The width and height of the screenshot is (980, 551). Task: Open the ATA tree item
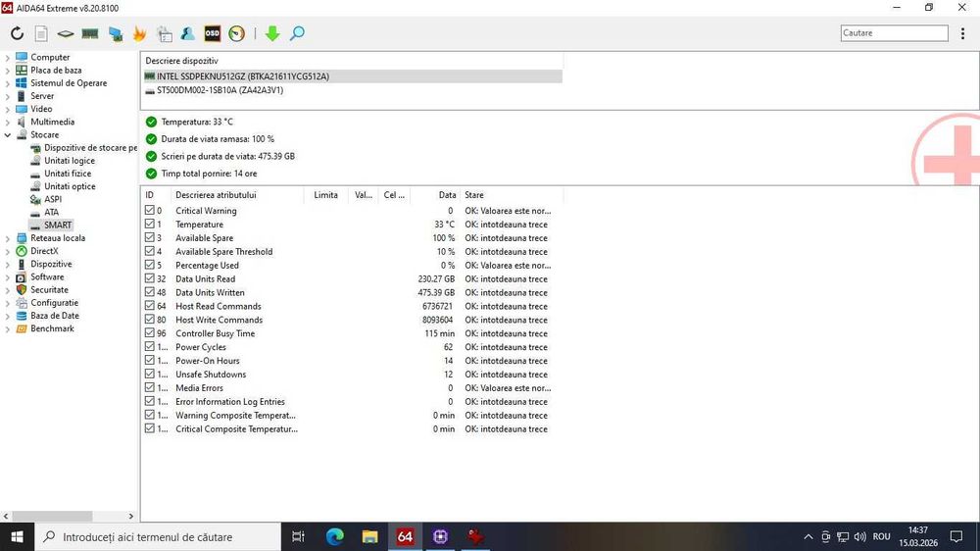click(51, 212)
